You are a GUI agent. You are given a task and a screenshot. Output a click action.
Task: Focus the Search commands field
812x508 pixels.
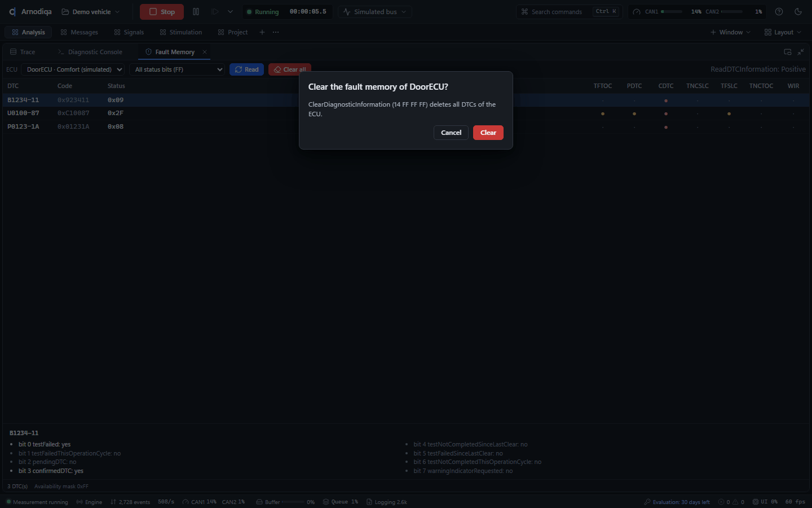click(570, 12)
